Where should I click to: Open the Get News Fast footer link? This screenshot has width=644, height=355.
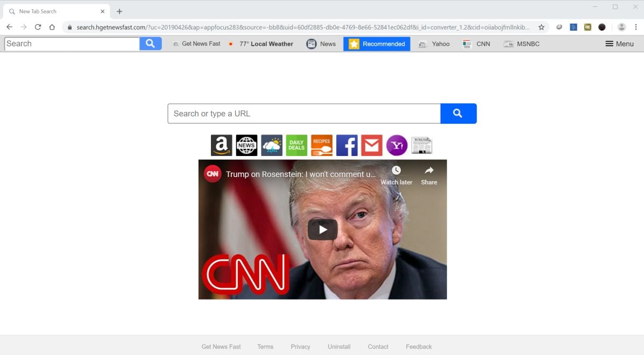point(221,347)
